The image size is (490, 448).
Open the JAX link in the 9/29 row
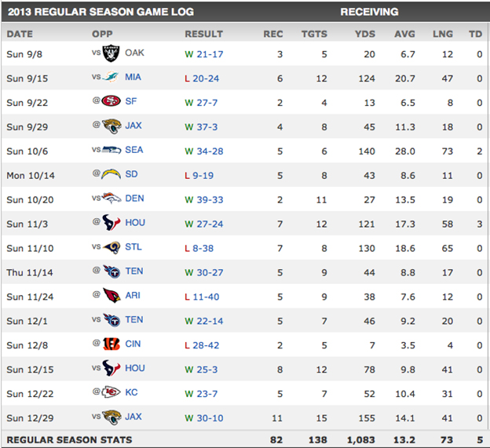133,126
